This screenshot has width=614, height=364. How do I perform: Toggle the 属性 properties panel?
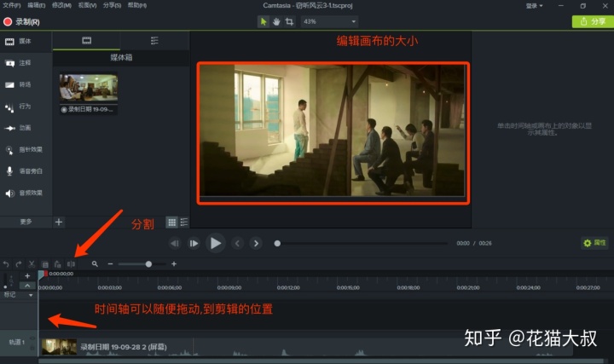coord(595,243)
